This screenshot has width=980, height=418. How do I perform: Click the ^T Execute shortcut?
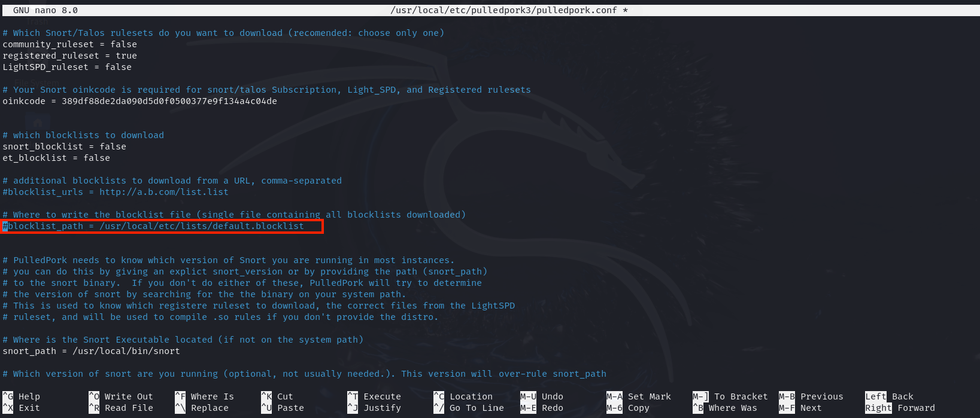click(x=374, y=396)
